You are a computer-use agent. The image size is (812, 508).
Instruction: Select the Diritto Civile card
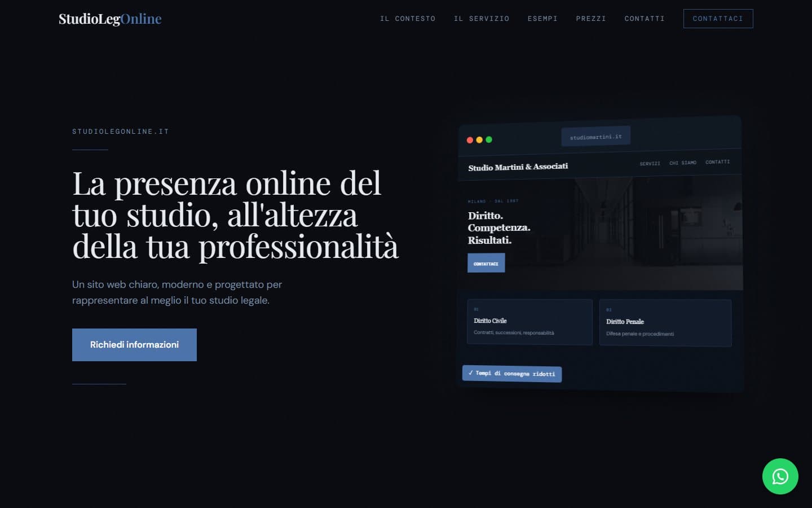529,322
